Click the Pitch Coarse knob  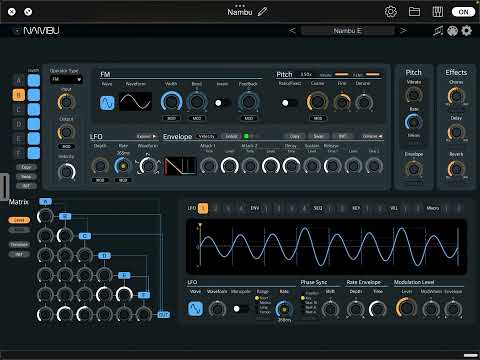(317, 102)
